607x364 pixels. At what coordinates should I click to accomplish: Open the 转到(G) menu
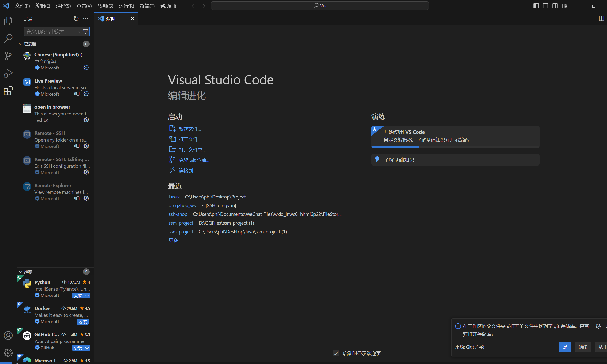click(105, 6)
